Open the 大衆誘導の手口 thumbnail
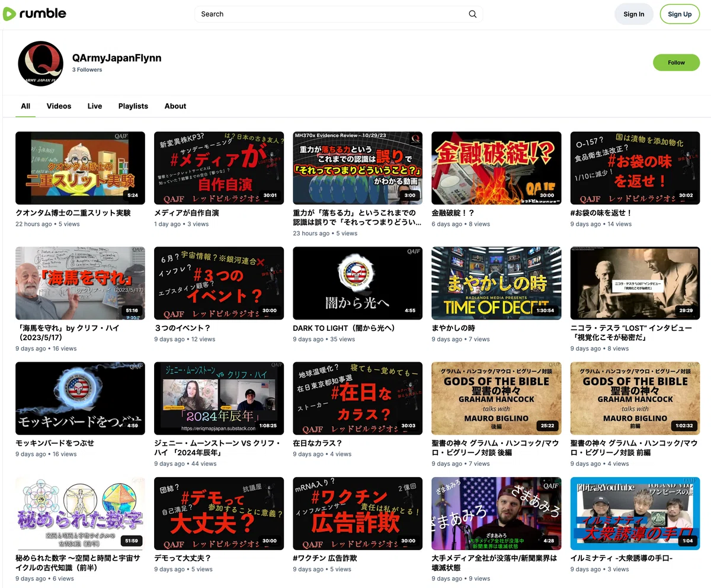This screenshot has width=711, height=588. (x=635, y=513)
